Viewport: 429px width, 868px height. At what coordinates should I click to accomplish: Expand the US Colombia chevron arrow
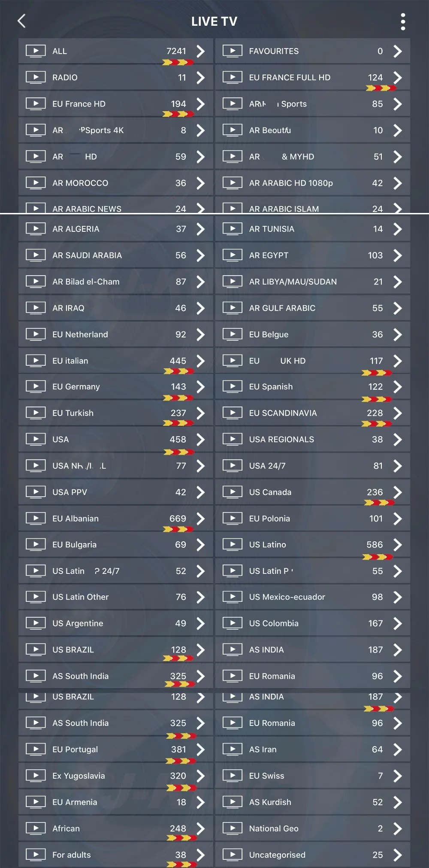(x=398, y=623)
